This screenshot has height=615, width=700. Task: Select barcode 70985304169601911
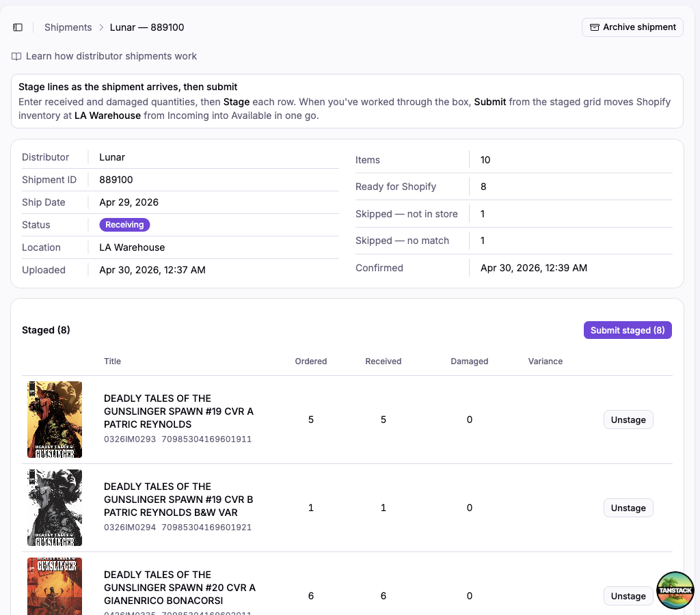206,439
